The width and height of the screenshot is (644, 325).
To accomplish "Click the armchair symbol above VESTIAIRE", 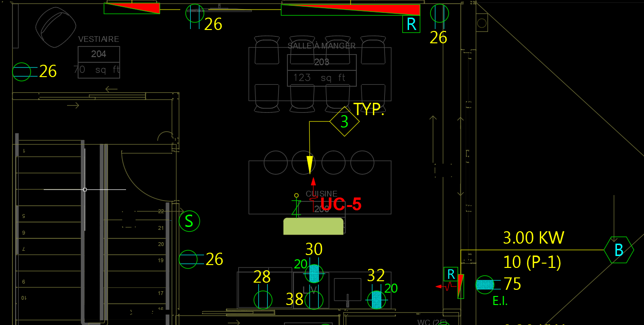I will click(56, 27).
